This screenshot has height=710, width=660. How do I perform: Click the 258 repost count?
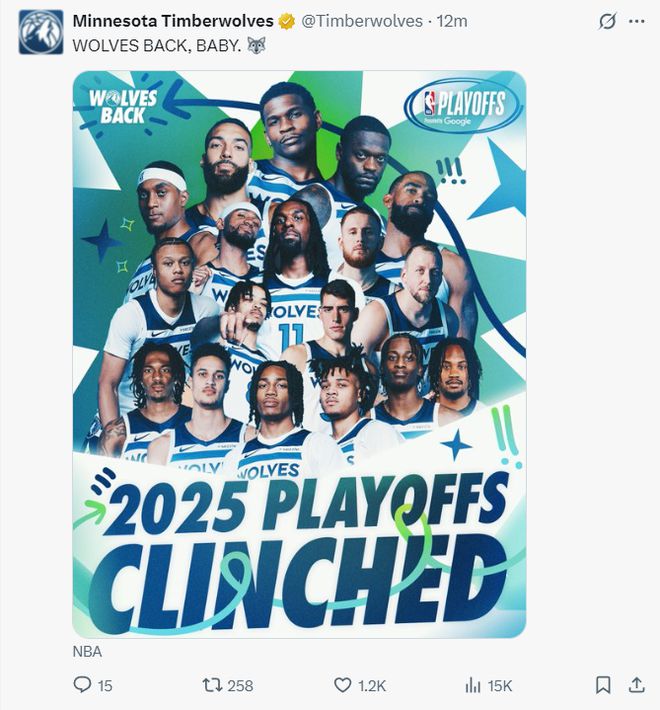point(240,685)
